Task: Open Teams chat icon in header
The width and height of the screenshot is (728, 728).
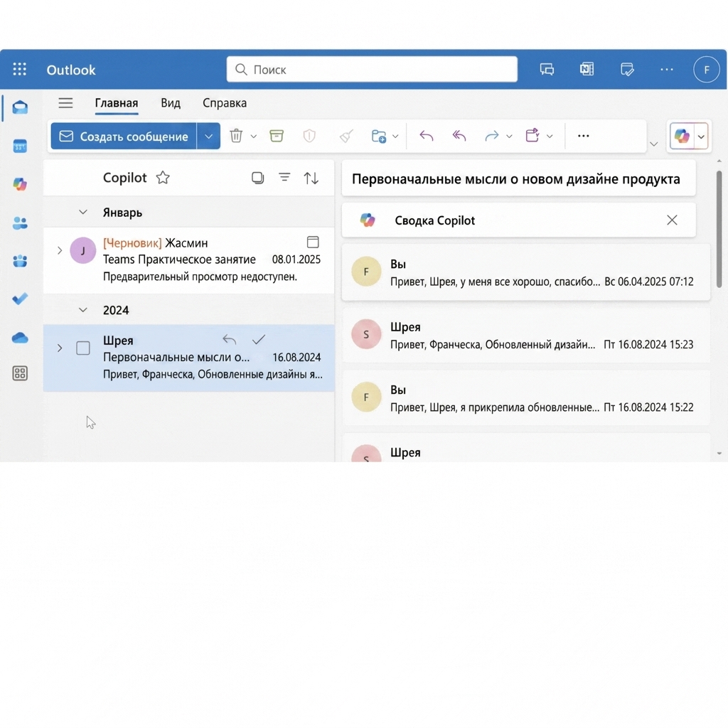Action: pyautogui.click(x=547, y=70)
